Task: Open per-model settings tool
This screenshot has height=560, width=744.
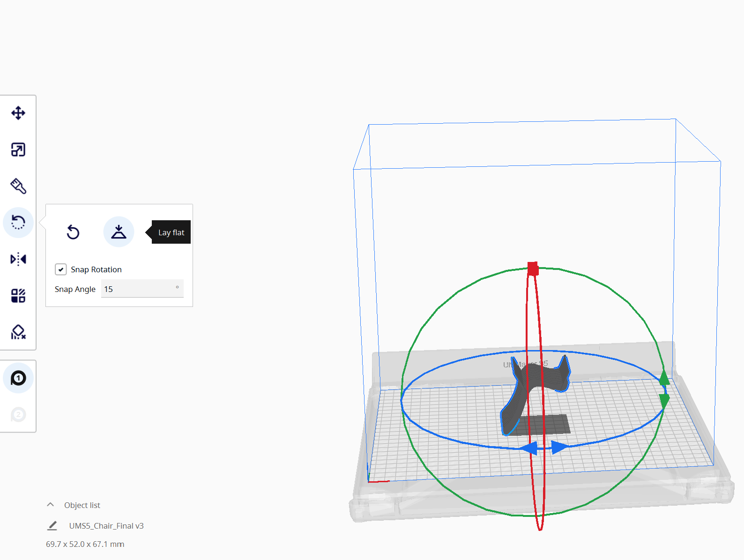Action: tap(18, 296)
